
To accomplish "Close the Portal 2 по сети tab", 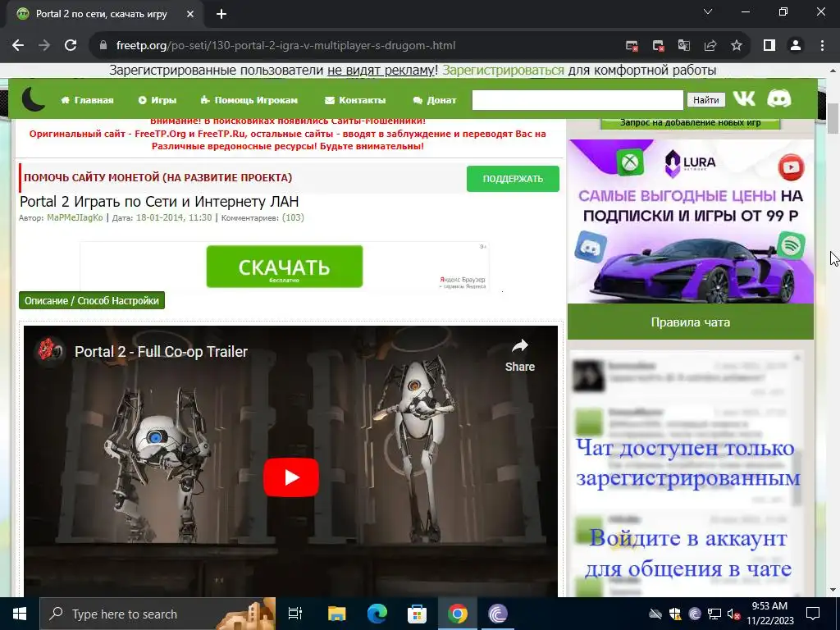I will pos(190,14).
